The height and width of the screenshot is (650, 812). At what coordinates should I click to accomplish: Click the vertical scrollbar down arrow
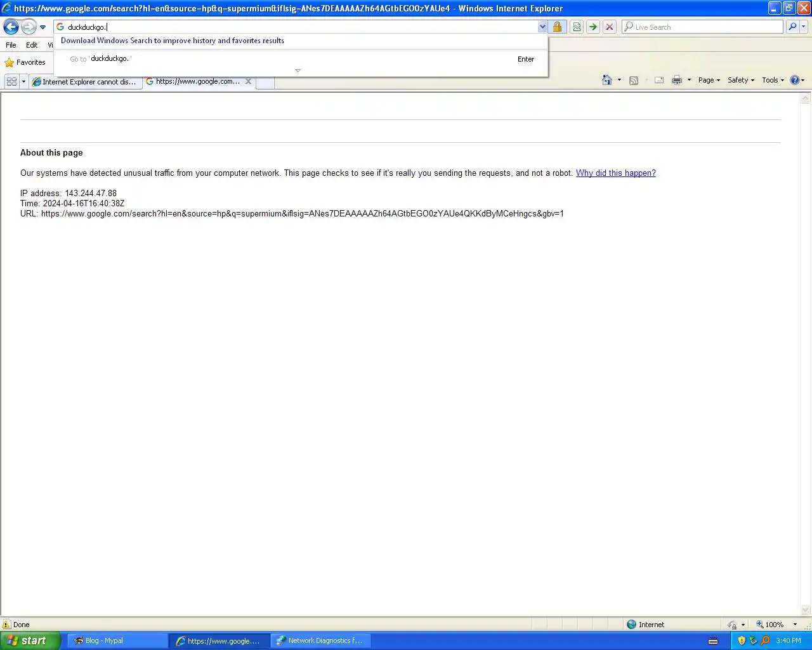point(806,610)
